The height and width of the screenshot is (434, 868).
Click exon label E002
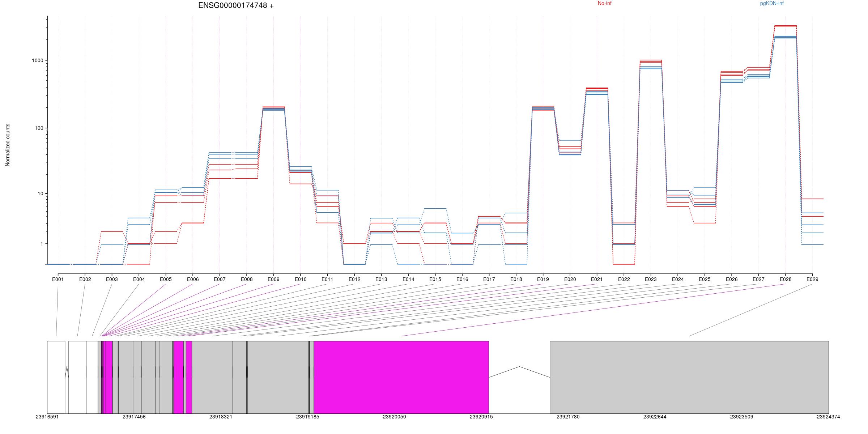85,279
